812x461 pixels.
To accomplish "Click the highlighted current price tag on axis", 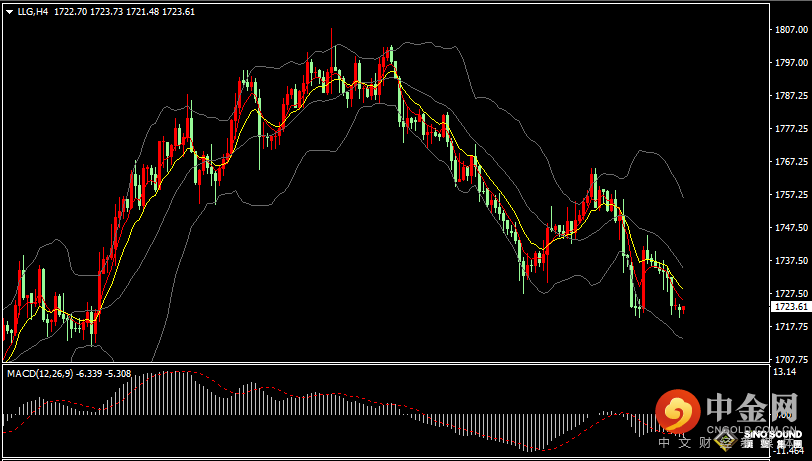I will tap(791, 307).
